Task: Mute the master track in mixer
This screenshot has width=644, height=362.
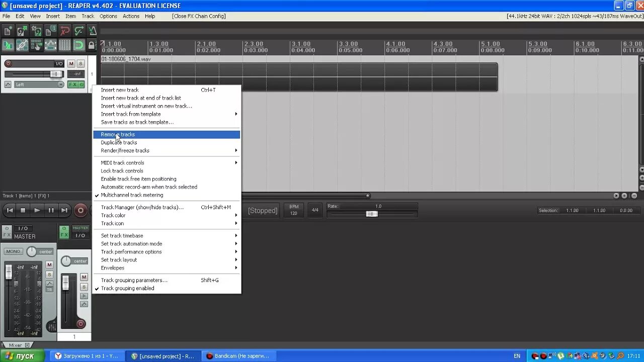Action: pyautogui.click(x=49, y=264)
